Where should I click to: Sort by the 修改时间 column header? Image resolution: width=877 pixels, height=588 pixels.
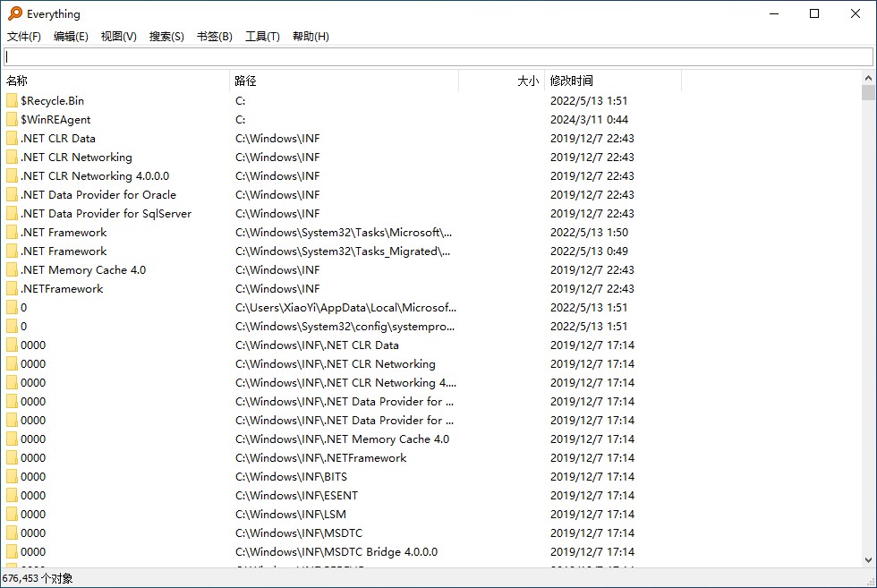612,81
